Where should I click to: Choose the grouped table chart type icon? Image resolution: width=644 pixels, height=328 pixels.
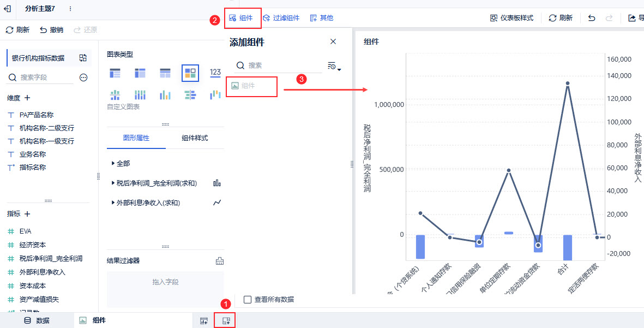pos(115,73)
